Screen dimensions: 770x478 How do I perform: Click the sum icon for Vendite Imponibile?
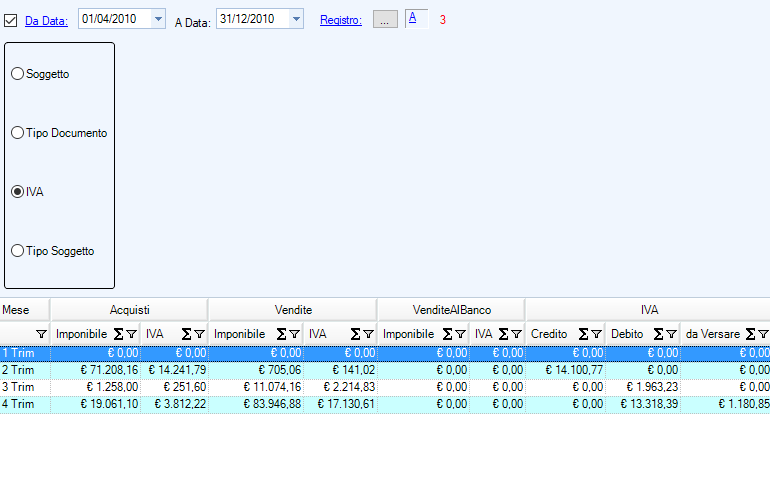tap(281, 334)
